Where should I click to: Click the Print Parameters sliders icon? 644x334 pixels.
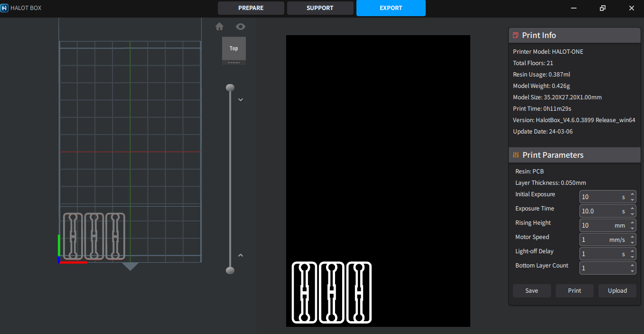point(516,155)
